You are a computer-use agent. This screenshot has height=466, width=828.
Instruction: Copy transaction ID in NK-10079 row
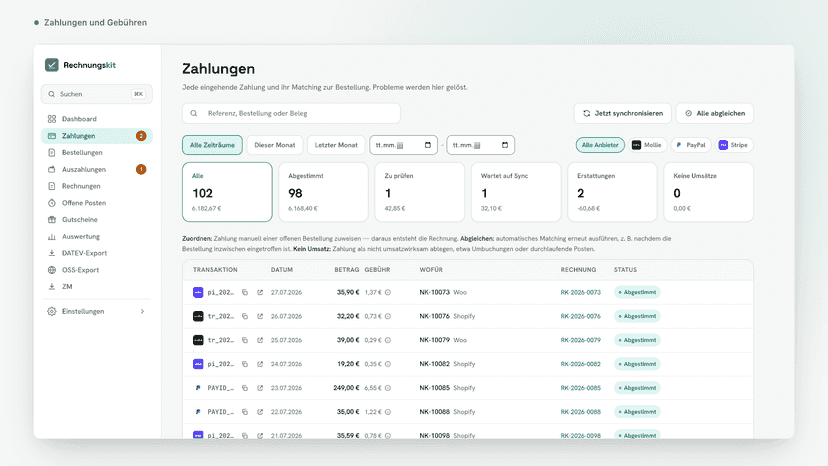[245, 340]
